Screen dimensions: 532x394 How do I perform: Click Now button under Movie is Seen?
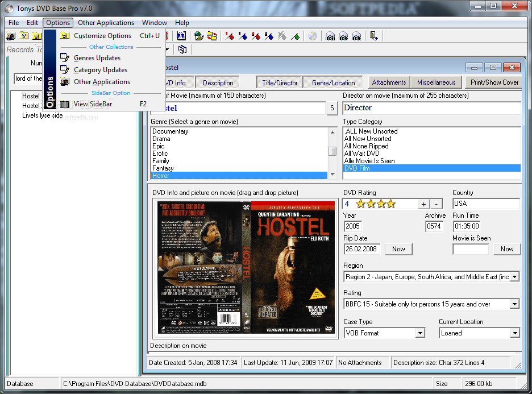pos(507,249)
